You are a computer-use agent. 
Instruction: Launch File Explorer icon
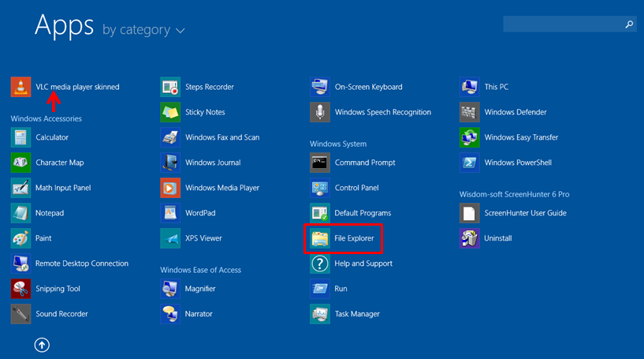point(319,238)
